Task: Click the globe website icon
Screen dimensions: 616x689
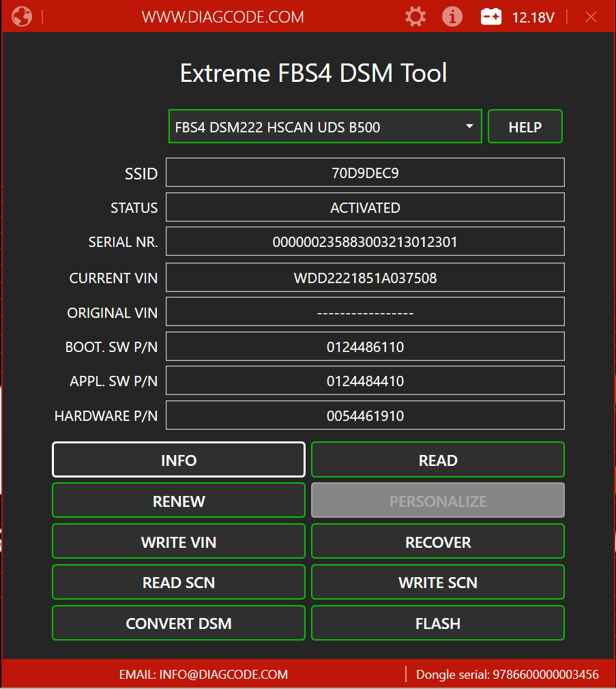Action: [x=22, y=16]
